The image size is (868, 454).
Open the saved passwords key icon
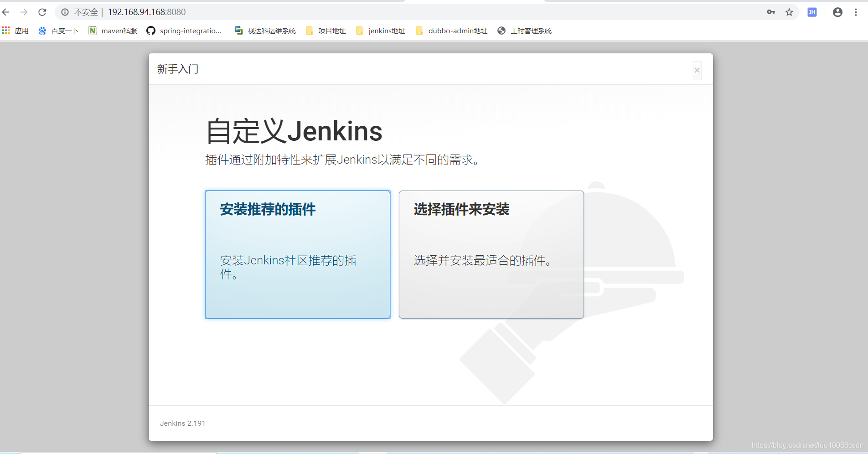click(x=771, y=12)
